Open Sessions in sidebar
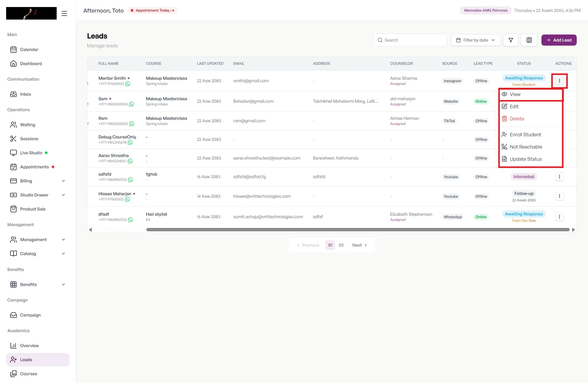This screenshot has height=383, width=588. click(x=38, y=139)
